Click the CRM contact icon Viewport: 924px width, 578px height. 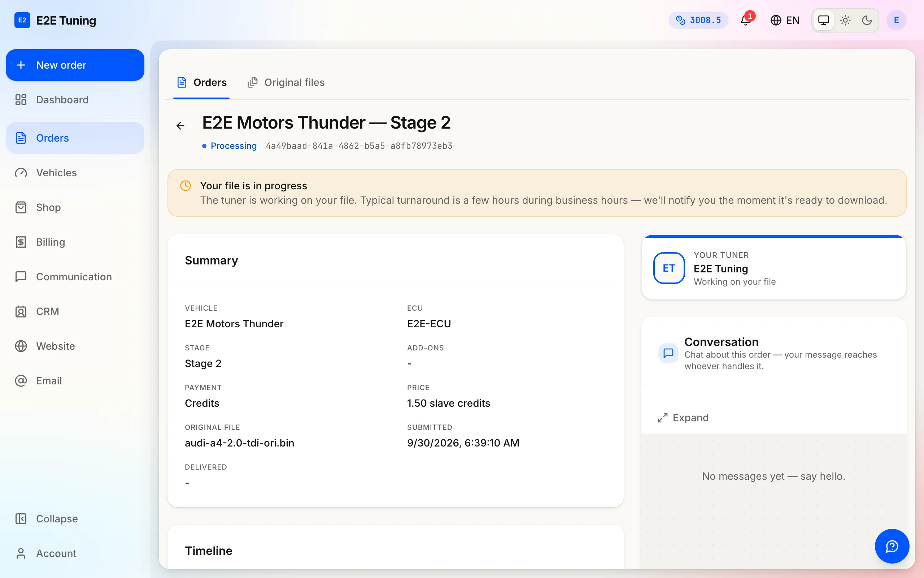pyautogui.click(x=21, y=311)
